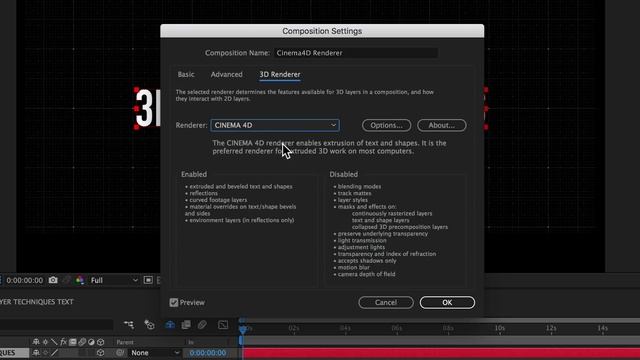Select the 3D Renderer tab
The height and width of the screenshot is (360, 640).
point(280,74)
